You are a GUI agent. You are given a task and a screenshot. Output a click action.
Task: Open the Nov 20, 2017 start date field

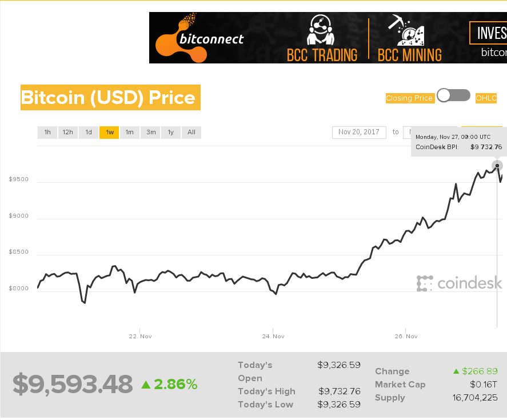pos(359,132)
